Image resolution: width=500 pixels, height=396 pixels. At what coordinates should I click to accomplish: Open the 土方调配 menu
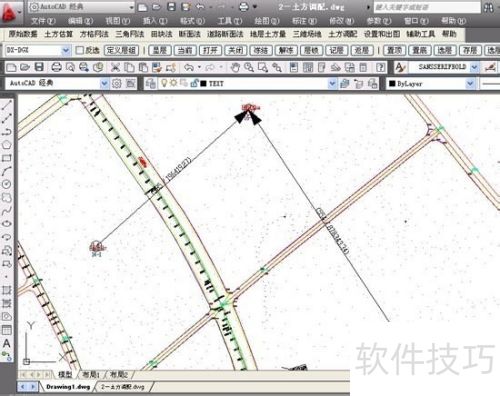pyautogui.click(x=343, y=34)
